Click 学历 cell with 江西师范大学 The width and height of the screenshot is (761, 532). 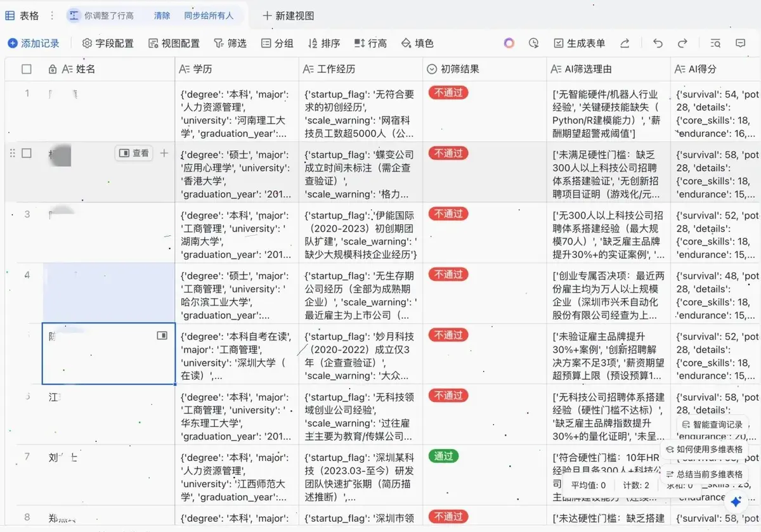(237, 475)
